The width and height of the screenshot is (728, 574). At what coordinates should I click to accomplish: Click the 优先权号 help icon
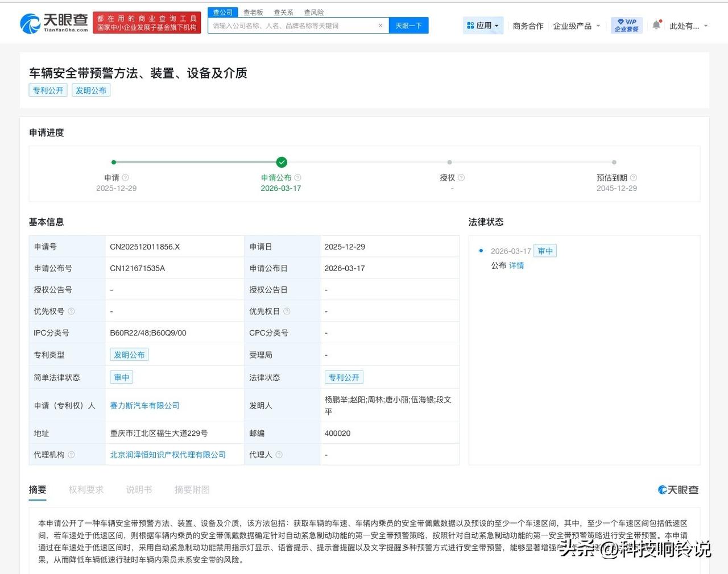tap(71, 311)
